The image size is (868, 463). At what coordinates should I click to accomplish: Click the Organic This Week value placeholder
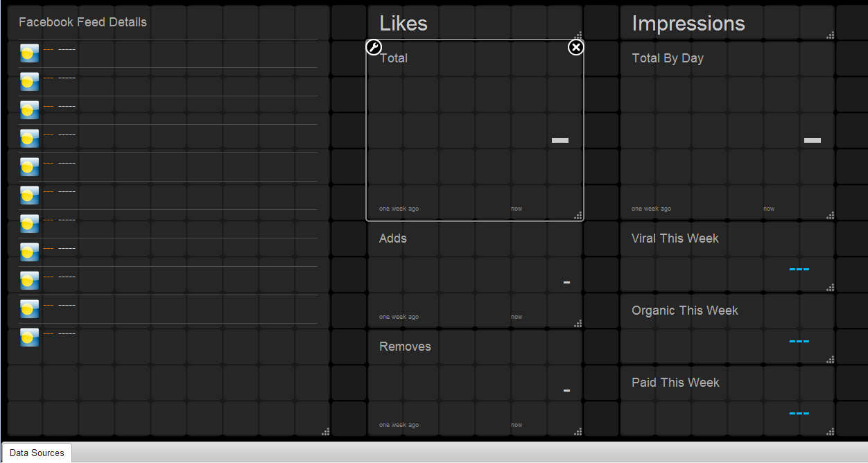coord(799,341)
